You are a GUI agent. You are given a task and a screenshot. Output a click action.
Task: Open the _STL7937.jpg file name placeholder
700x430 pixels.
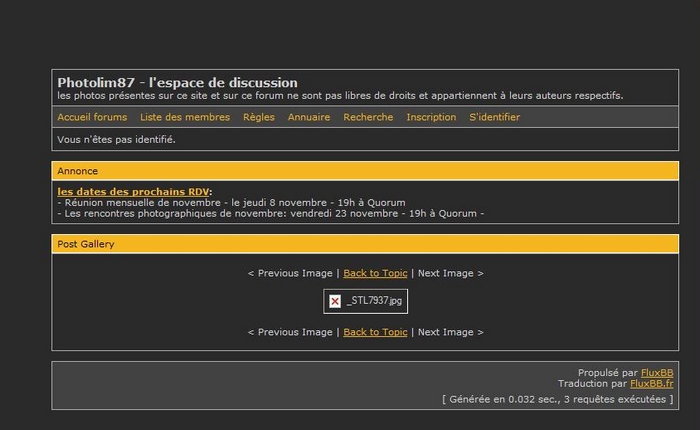click(x=374, y=301)
